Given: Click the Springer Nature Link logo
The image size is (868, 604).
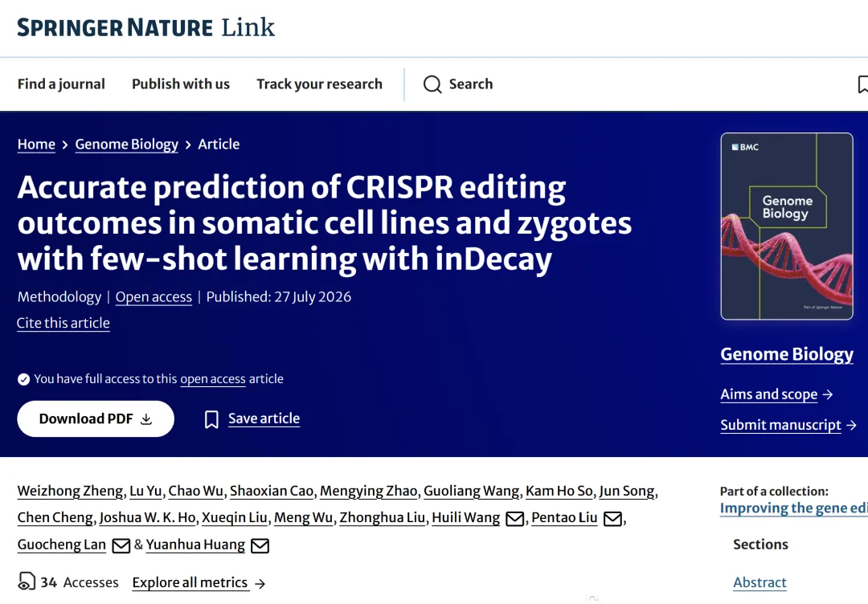Looking at the screenshot, I should (x=145, y=27).
